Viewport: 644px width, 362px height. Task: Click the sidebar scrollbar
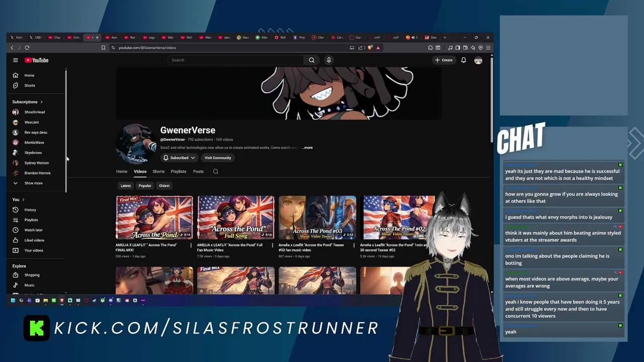[66, 131]
